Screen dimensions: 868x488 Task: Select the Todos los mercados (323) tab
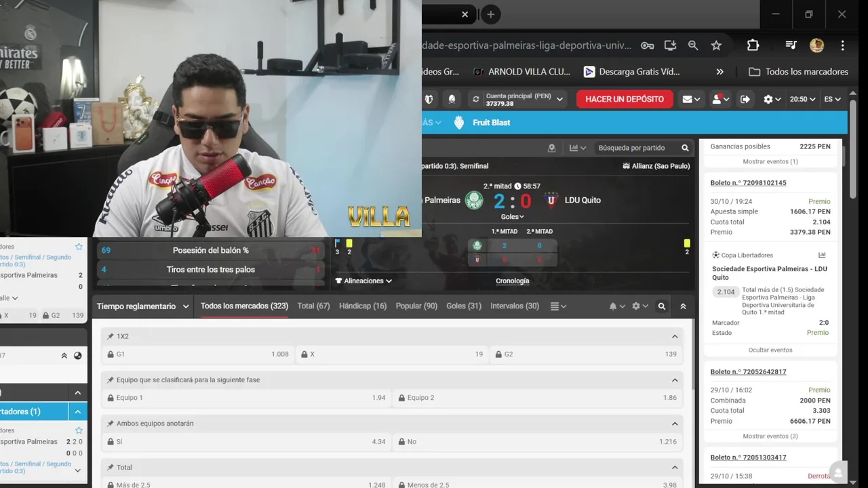[x=244, y=306]
